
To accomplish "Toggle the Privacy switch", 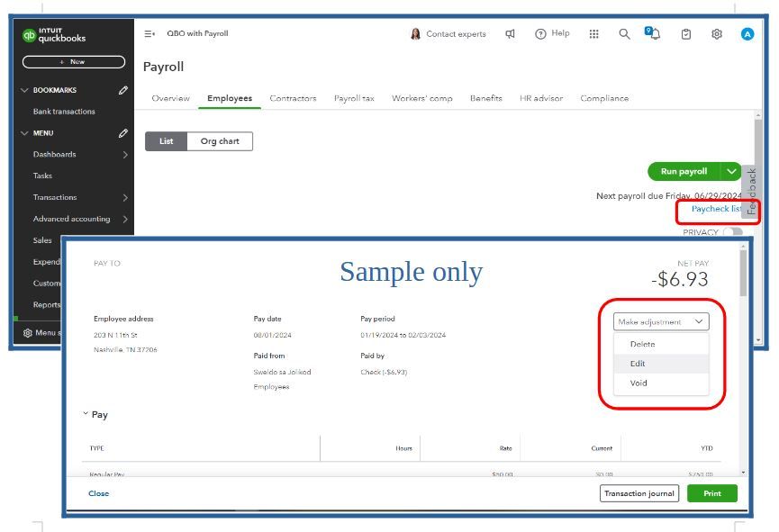I will [x=732, y=232].
